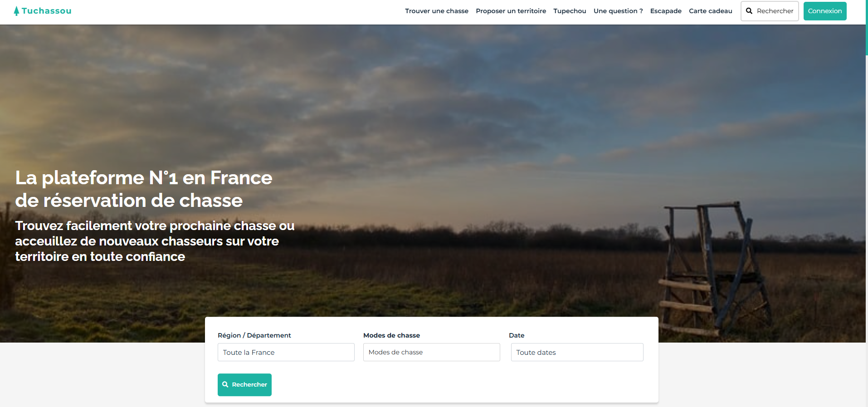Open the Trouver une chasse menu item

click(x=436, y=11)
